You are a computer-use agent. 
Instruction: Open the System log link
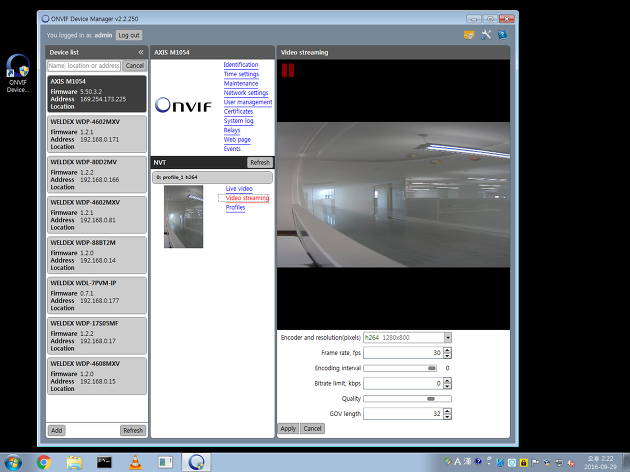pyautogui.click(x=238, y=121)
